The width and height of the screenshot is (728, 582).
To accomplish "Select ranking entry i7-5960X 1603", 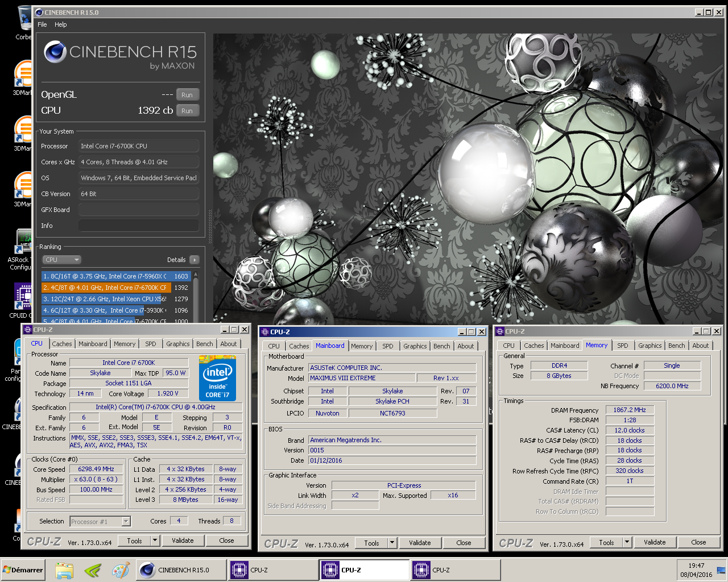I will click(116, 276).
